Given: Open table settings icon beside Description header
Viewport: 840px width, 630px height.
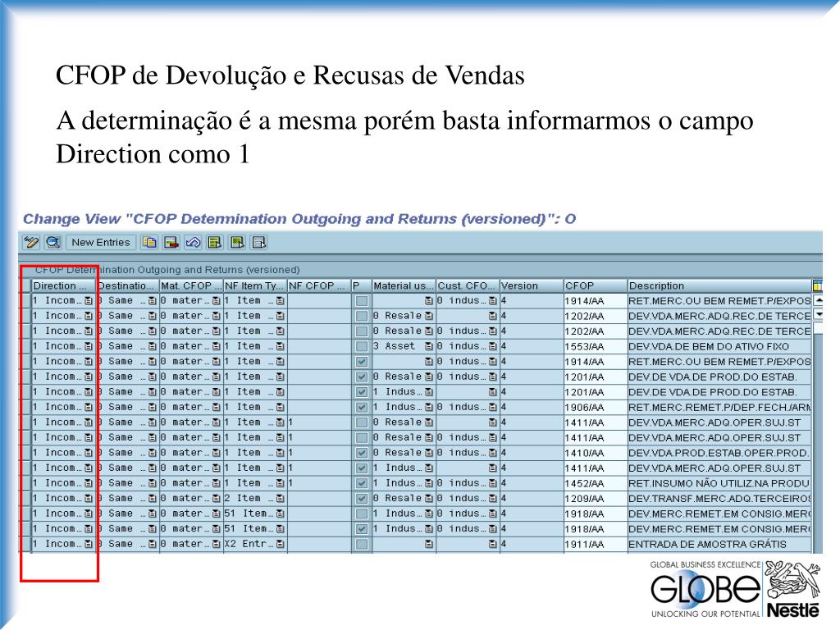Looking at the screenshot, I should [x=818, y=285].
